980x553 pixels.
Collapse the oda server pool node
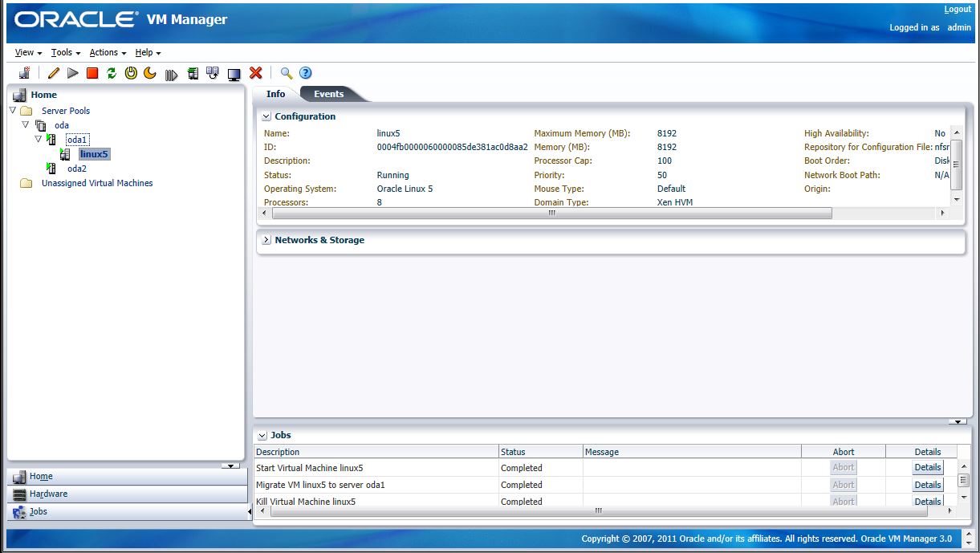(26, 125)
